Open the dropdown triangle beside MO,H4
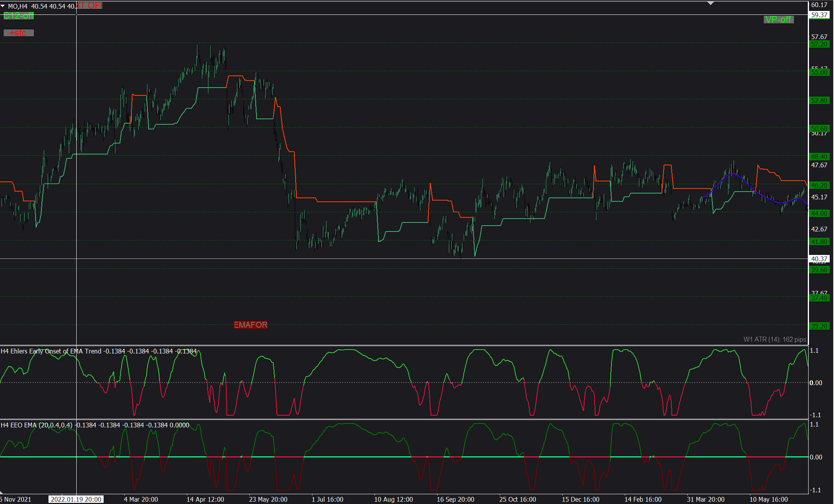 (x=3, y=6)
